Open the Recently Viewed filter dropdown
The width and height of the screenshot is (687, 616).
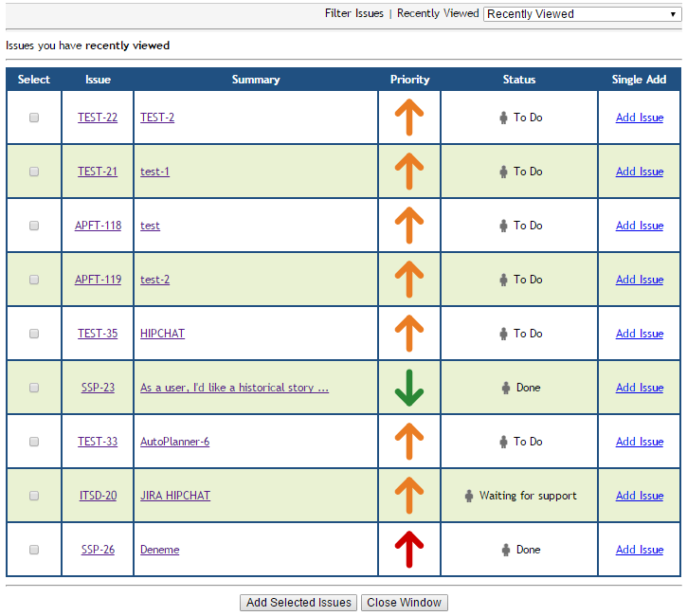point(581,14)
